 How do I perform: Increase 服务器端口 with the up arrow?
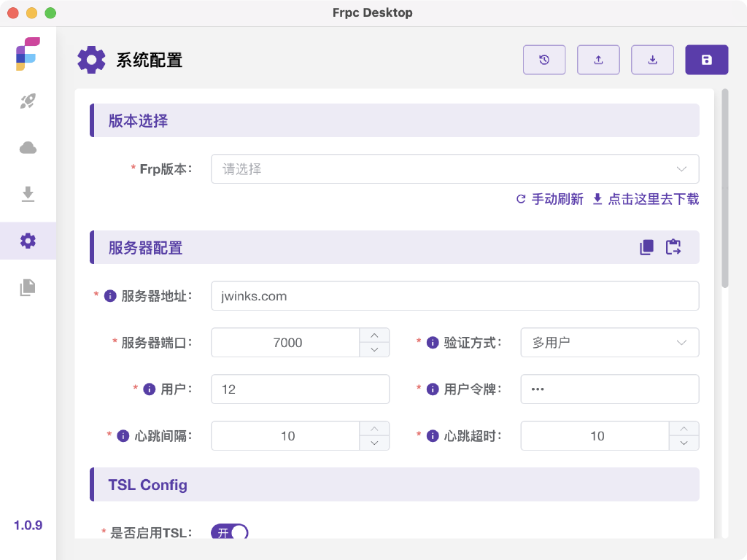click(x=374, y=336)
